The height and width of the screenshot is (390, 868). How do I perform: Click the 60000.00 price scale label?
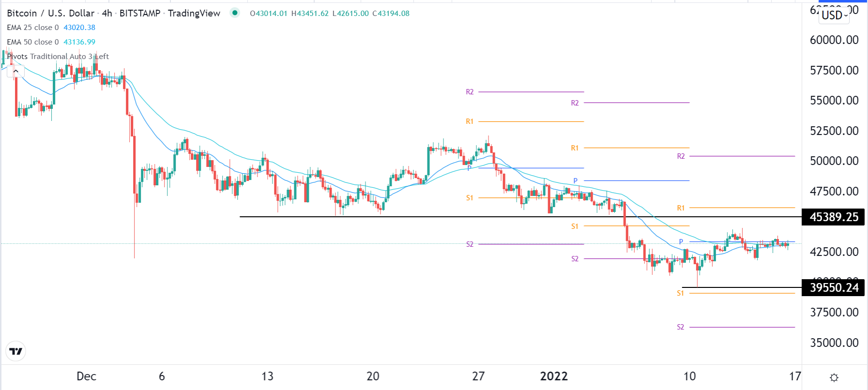(834, 40)
